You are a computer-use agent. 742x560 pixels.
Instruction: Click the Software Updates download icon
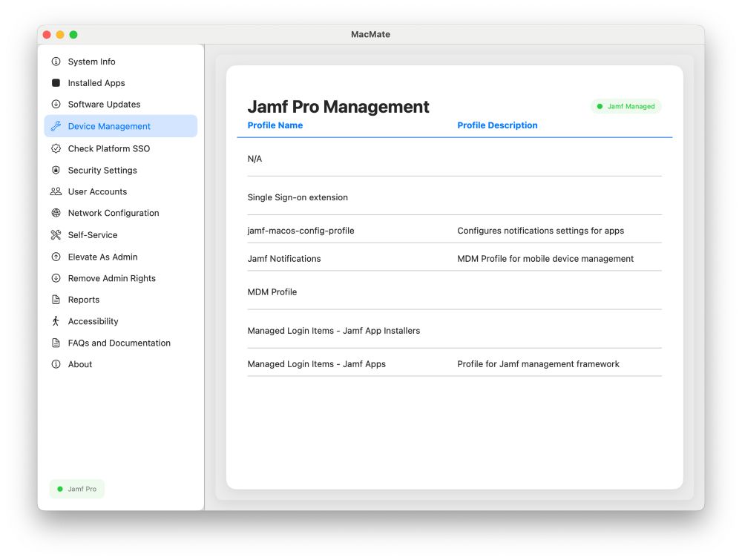point(56,104)
